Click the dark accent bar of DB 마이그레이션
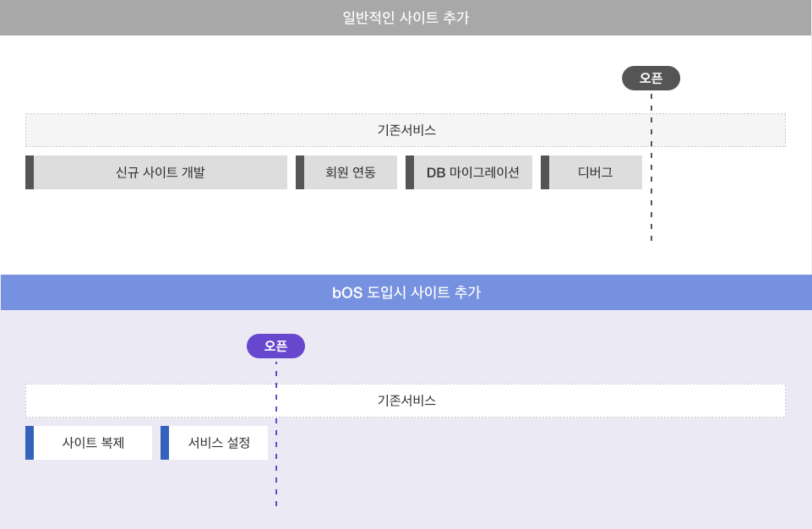This screenshot has height=529, width=812. (410, 172)
